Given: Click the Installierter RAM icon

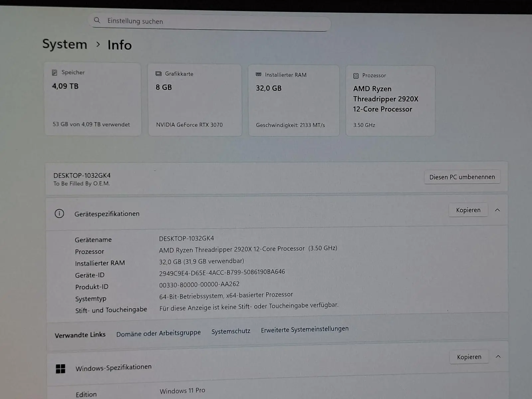Looking at the screenshot, I should (x=258, y=74).
